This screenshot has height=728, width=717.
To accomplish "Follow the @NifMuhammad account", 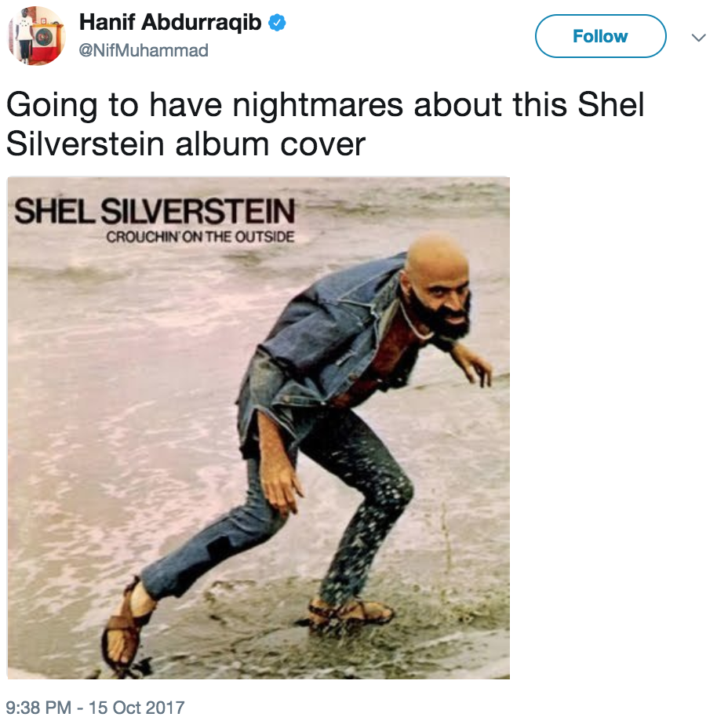I will [x=600, y=36].
